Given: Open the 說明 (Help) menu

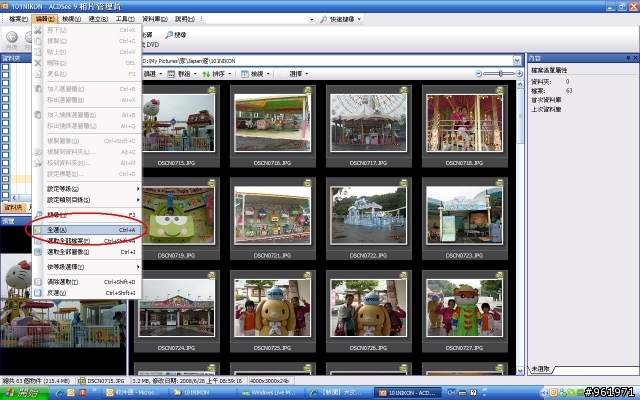Looking at the screenshot, I should [x=184, y=19].
